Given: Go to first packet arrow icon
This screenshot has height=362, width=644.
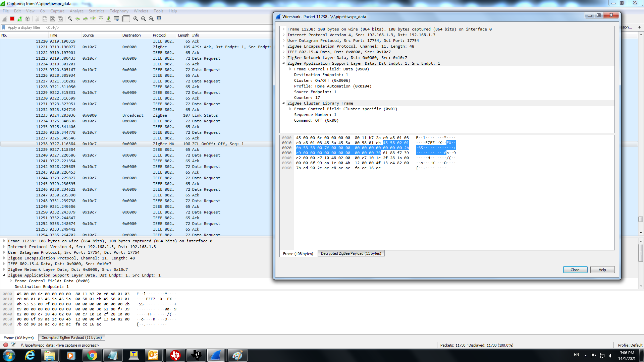Looking at the screenshot, I should point(101,19).
